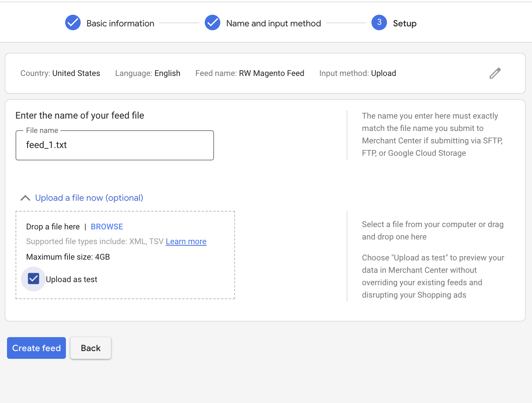Click BROWSE to choose a file

tap(107, 227)
